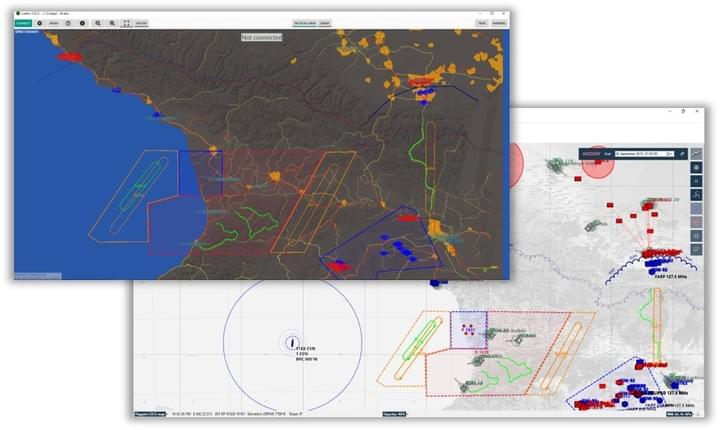Click the 'Not connected' status label
Screen dimensions: 720x430
click(x=262, y=37)
